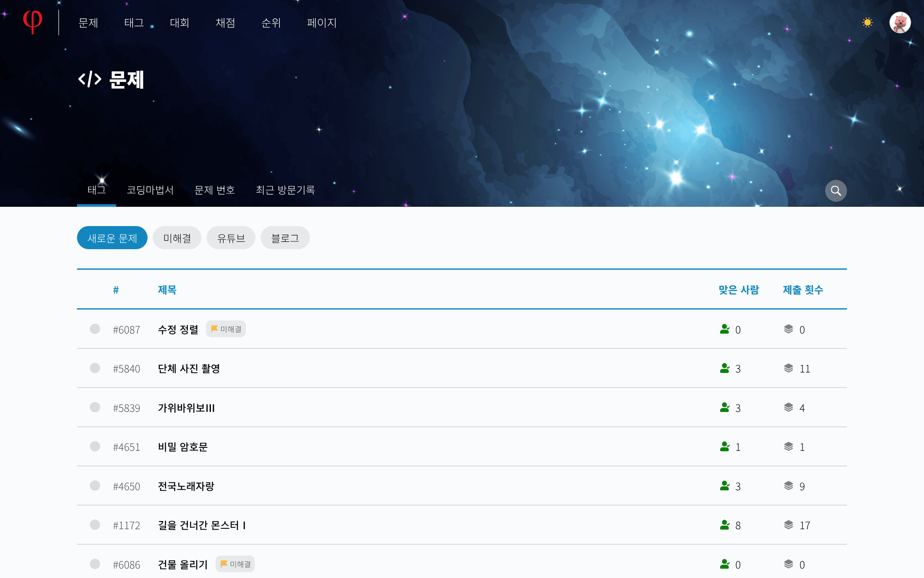
Task: Click solved-user icon in 전국노래자랑 row
Action: 725,486
